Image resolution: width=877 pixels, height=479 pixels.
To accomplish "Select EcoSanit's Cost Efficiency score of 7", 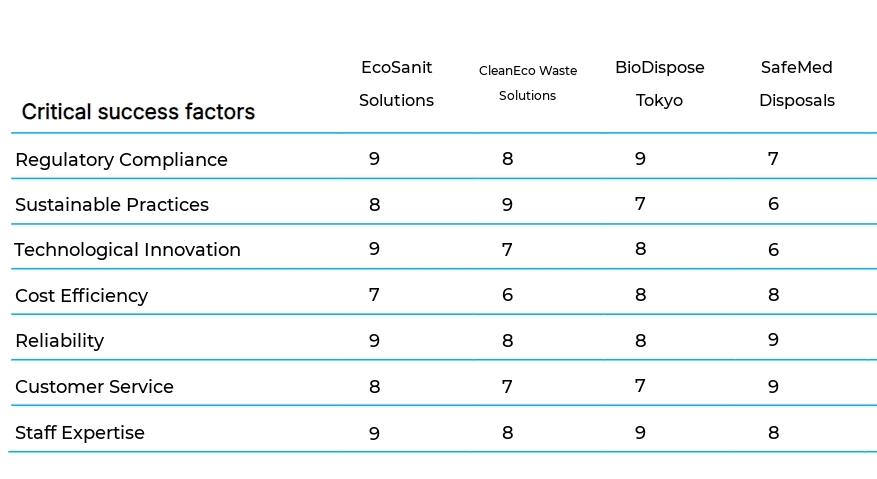I will click(x=374, y=296).
